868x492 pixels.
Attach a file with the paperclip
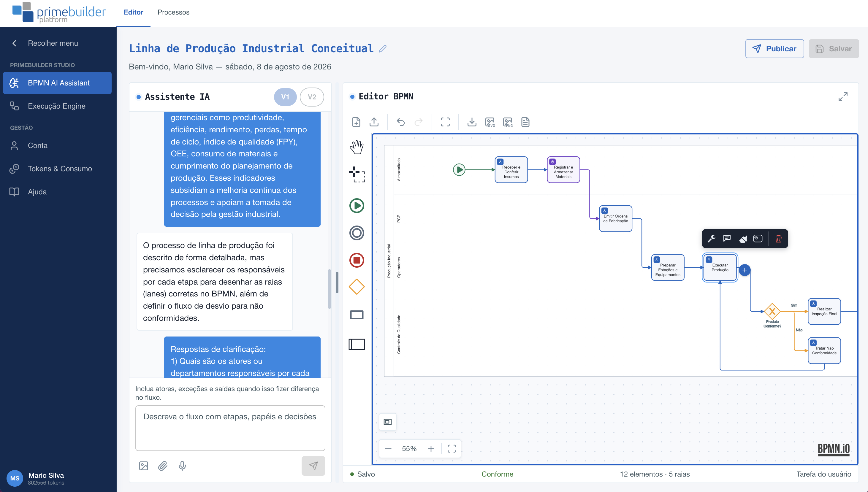[163, 466]
